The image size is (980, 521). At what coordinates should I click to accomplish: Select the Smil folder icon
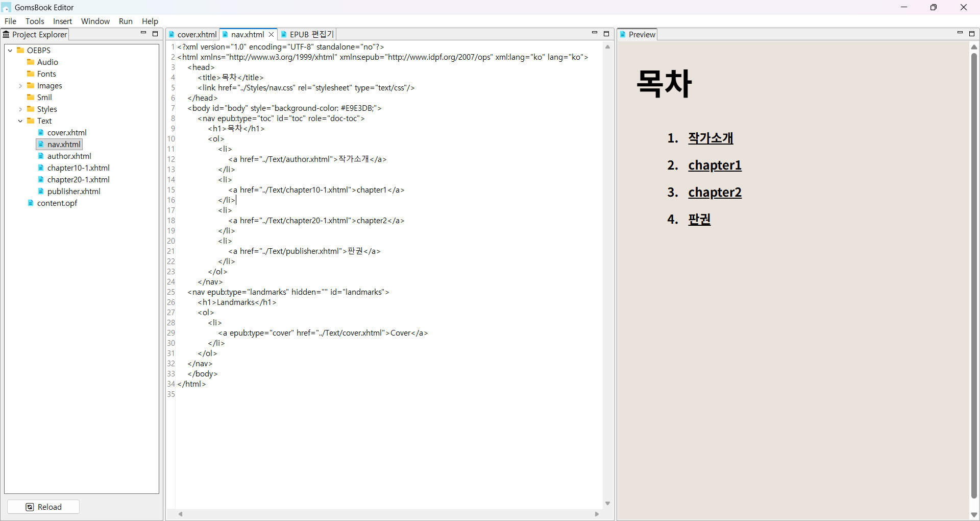pos(31,97)
